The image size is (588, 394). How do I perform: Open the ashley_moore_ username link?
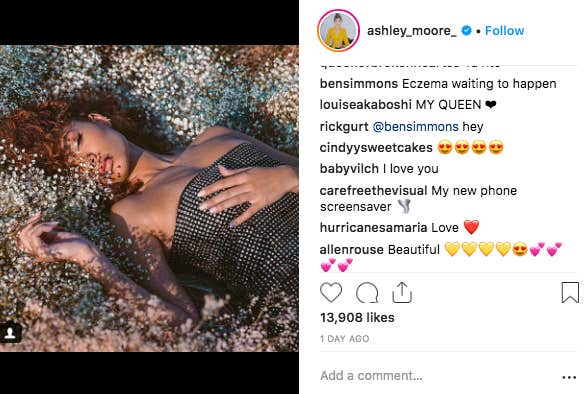tap(412, 31)
